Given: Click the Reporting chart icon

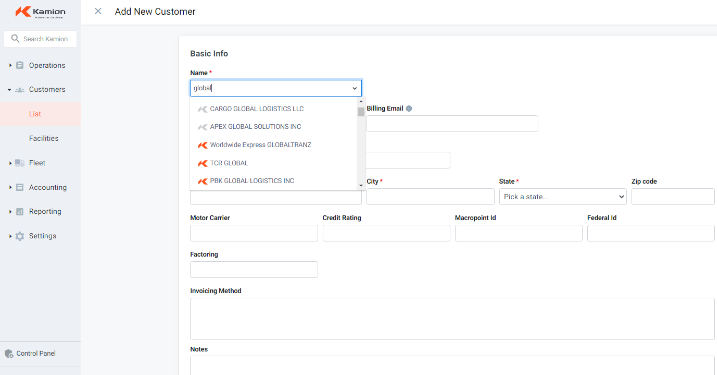Looking at the screenshot, I should 20,212.
